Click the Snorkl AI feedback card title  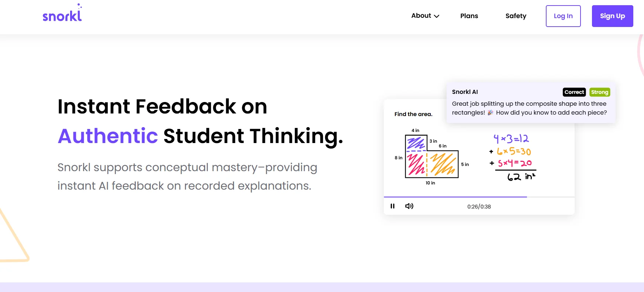[x=465, y=92]
